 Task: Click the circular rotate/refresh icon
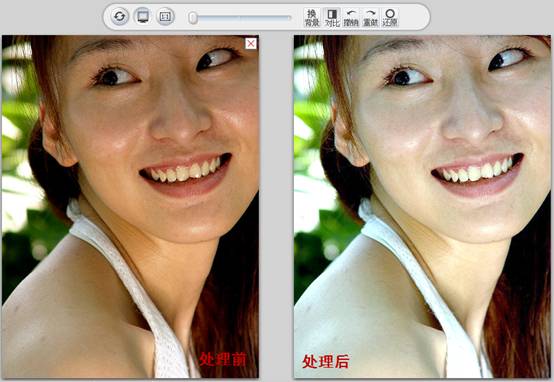tap(120, 17)
